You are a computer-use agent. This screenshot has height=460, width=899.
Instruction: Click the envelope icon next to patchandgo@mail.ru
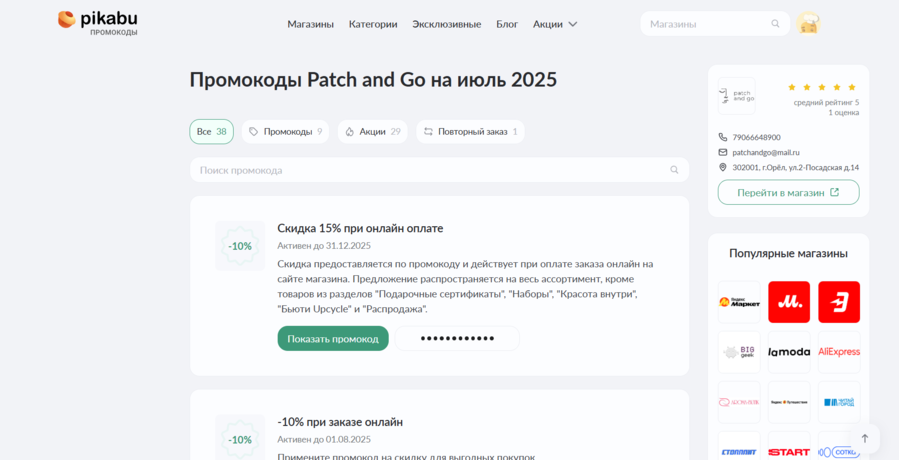tap(722, 152)
